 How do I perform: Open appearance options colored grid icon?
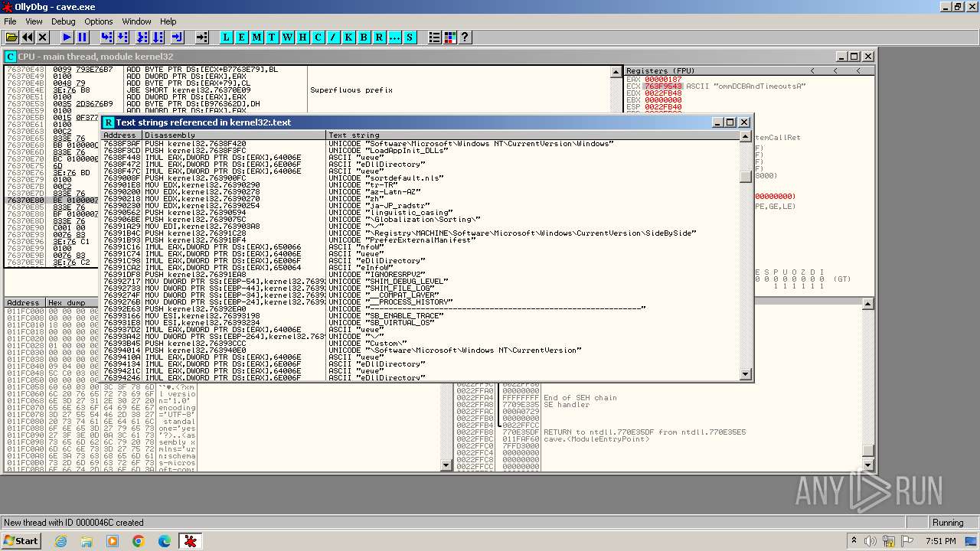(450, 37)
